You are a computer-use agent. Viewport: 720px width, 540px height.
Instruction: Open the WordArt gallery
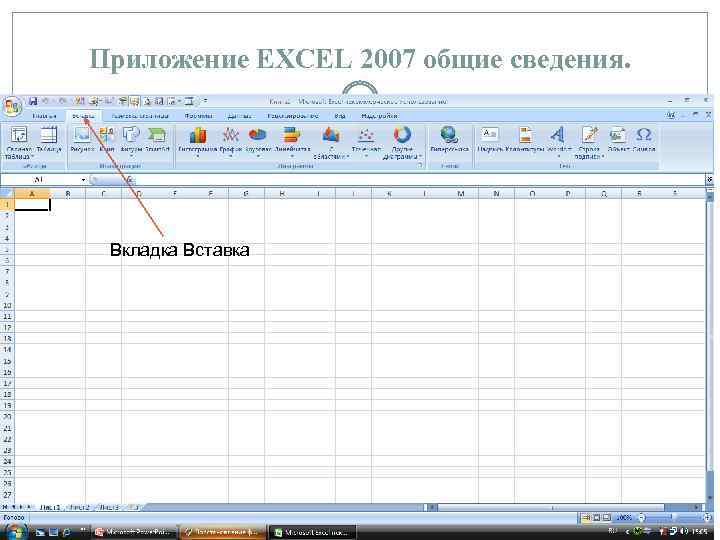[x=558, y=141]
